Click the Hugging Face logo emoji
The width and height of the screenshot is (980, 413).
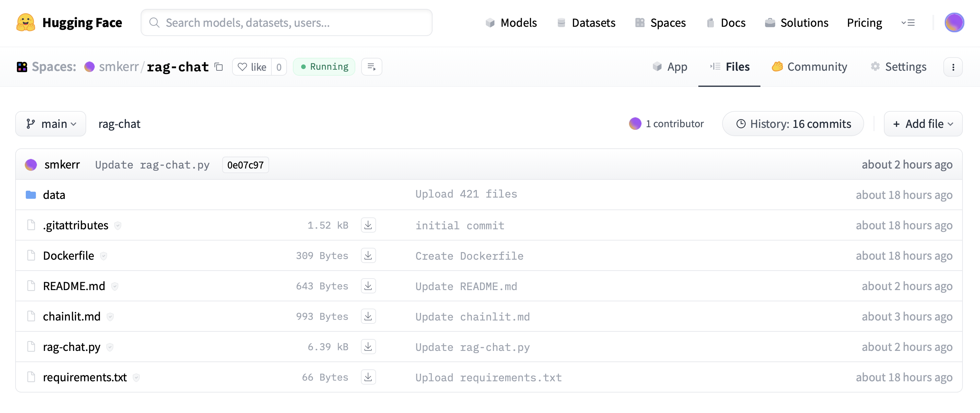tap(25, 22)
